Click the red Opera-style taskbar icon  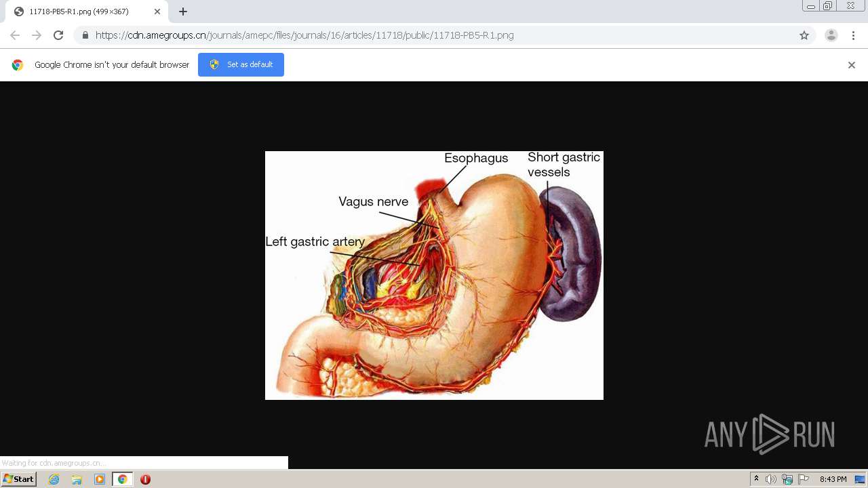(145, 479)
